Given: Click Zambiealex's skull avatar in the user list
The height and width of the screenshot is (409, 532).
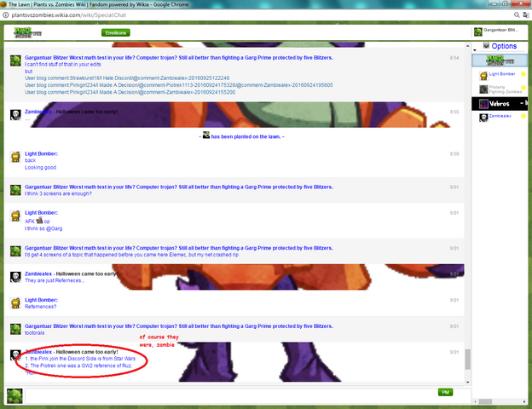Looking at the screenshot, I should pos(483,118).
